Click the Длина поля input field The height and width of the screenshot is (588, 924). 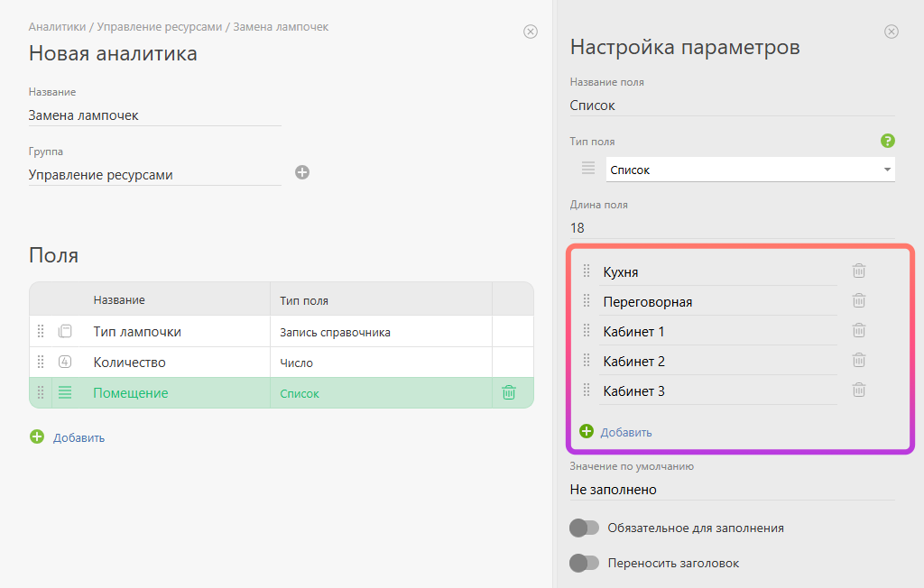click(731, 228)
